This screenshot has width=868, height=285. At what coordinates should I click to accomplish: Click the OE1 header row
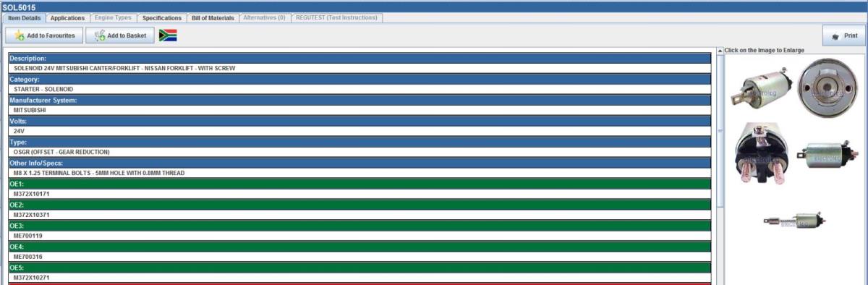tap(359, 184)
